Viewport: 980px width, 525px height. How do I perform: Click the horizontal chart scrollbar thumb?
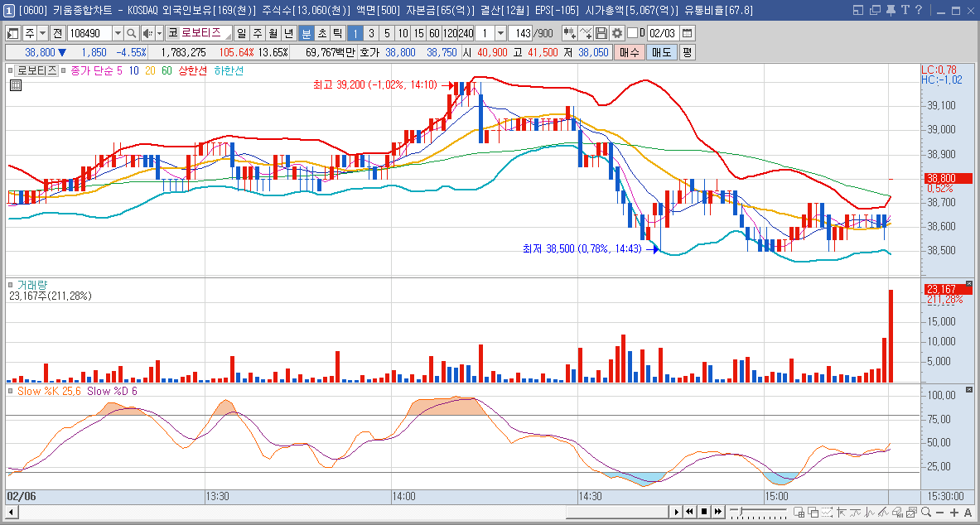click(x=617, y=512)
